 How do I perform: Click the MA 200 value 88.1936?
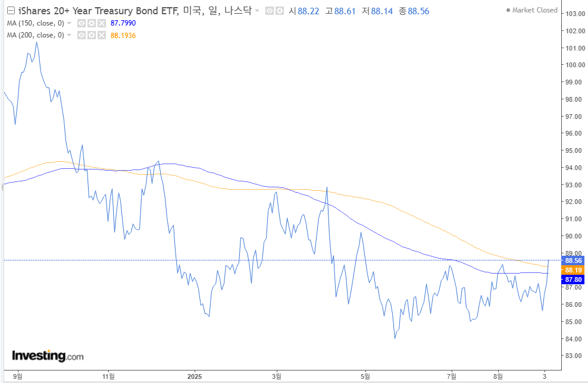(x=123, y=36)
